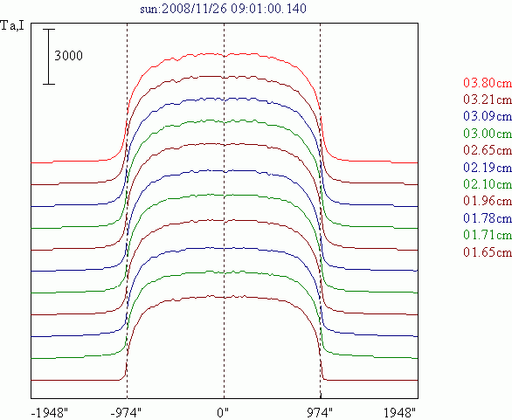Click the 03.09cm legend label
Viewport: 512px width, 420px height.
[488, 116]
